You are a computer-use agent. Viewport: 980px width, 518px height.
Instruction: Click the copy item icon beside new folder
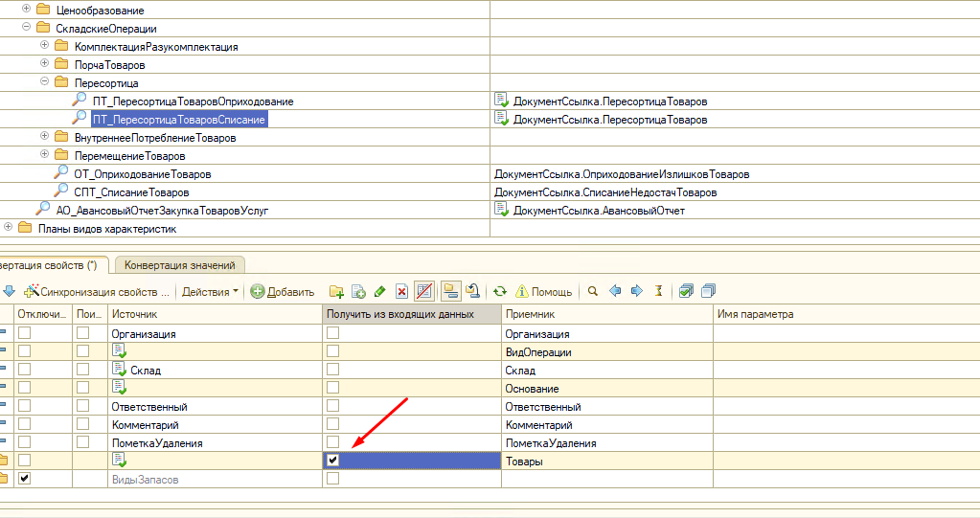pos(358,292)
